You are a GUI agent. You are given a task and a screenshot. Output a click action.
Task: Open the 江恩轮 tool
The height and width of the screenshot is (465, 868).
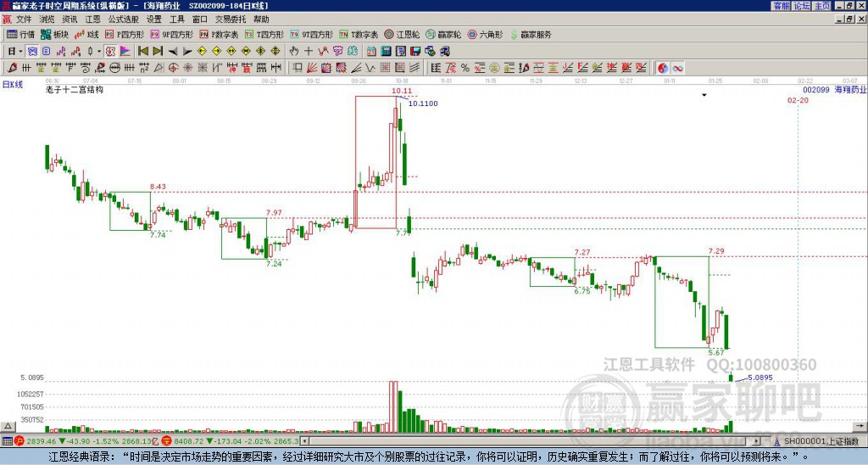pos(402,34)
